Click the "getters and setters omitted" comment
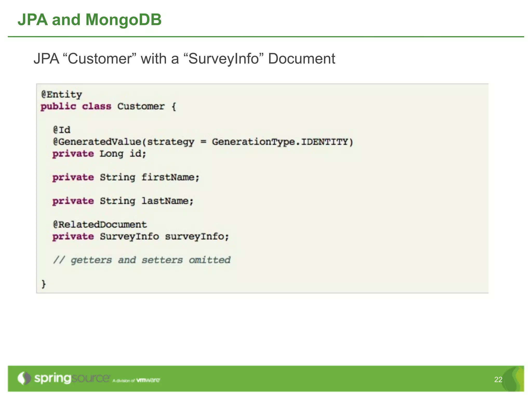 pyautogui.click(x=142, y=260)
